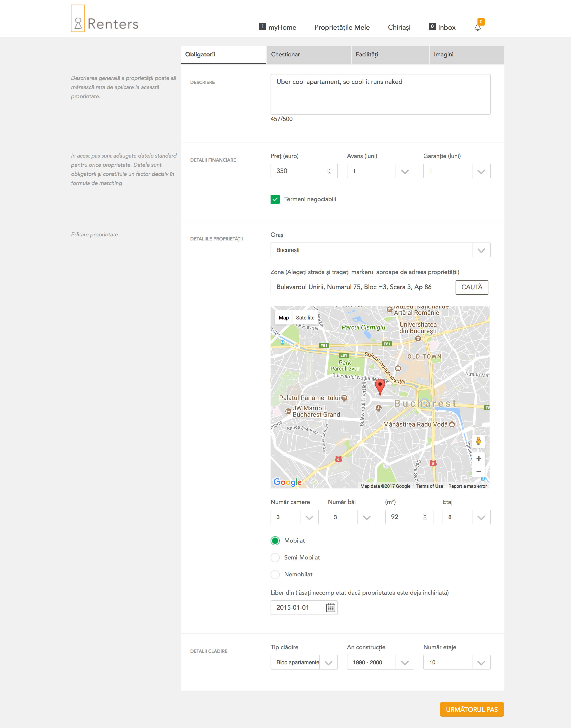571x728 pixels.
Task: Click Palatul Parlamentului museum map icon
Action: (x=344, y=398)
